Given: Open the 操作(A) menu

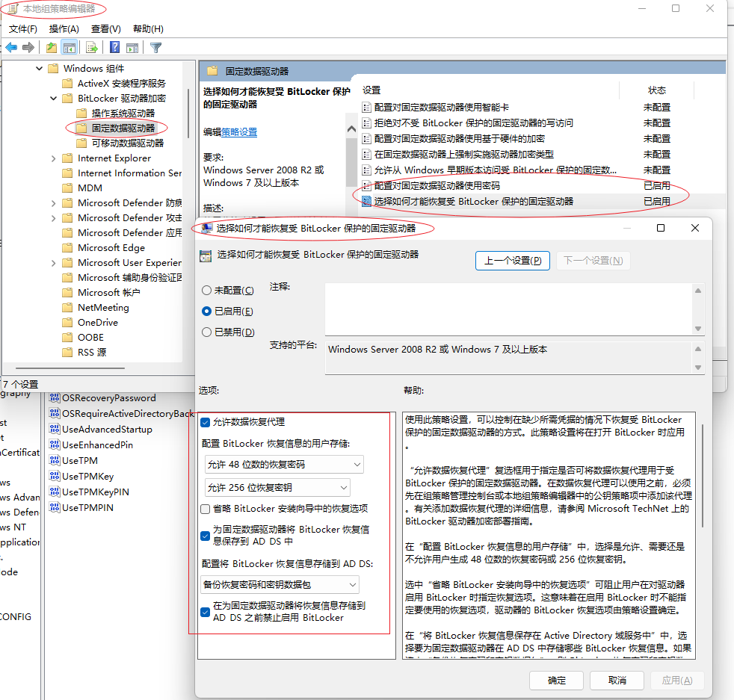Looking at the screenshot, I should pos(64,29).
